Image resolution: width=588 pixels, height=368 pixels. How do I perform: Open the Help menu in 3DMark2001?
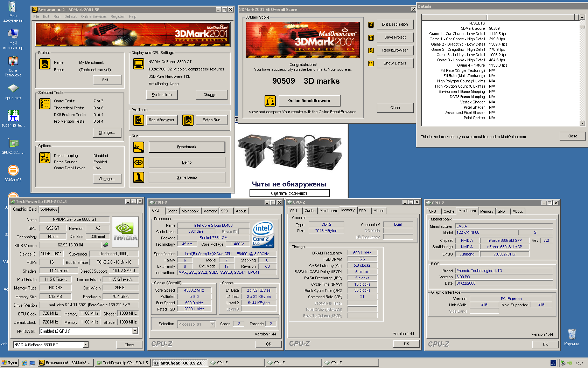[132, 16]
